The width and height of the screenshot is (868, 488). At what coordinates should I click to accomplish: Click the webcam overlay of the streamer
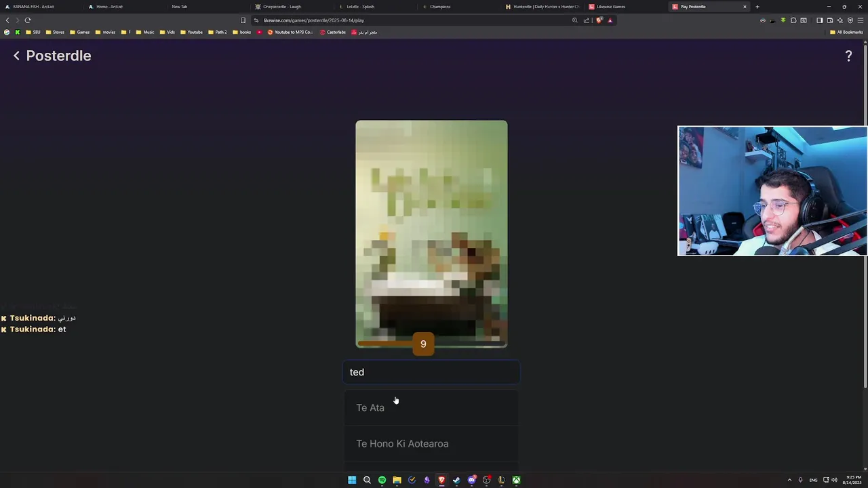[772, 191]
